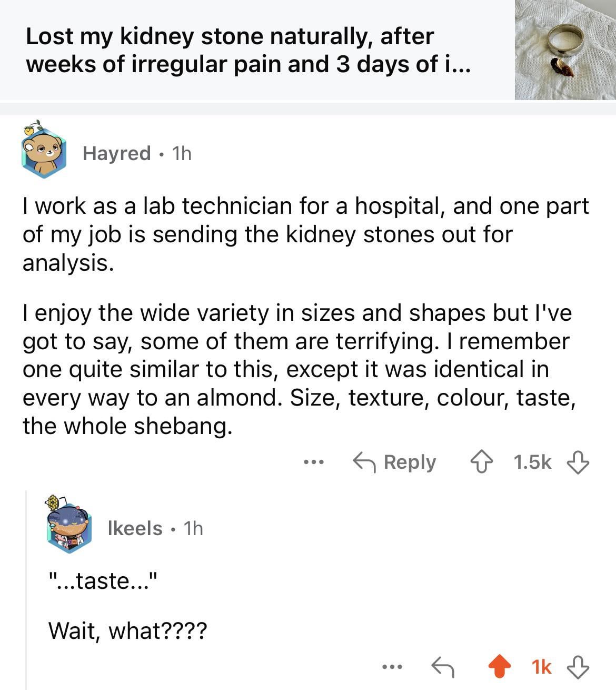Click the 1k score on Ikeels' comment

[x=541, y=667]
